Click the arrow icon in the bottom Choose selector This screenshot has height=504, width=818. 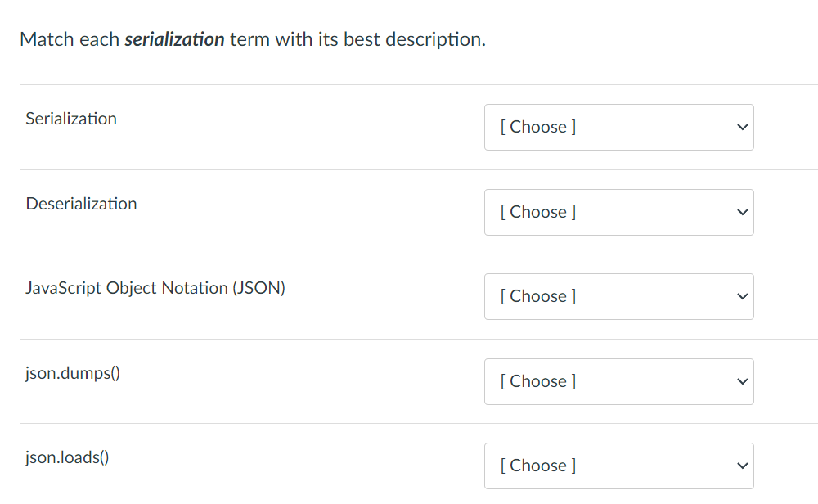click(x=741, y=466)
